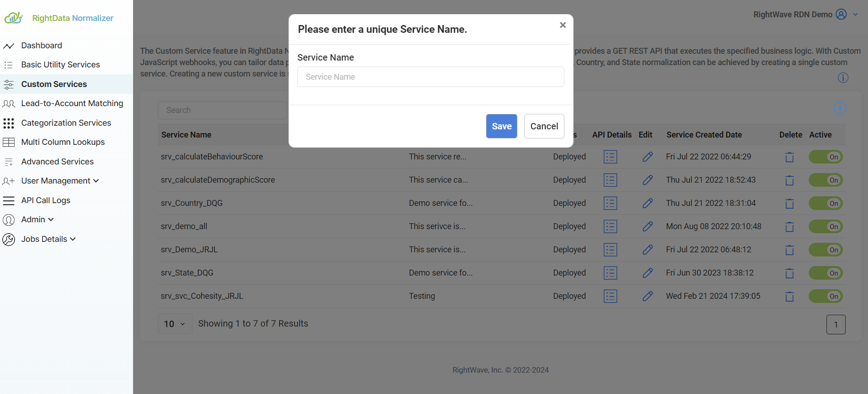Edit the srv_svc_Cohesity_JRJL service
The width and height of the screenshot is (868, 394).
coord(647,296)
